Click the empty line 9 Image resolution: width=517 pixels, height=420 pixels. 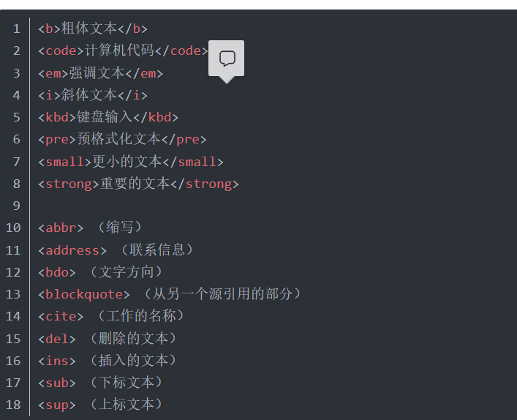tap(146, 206)
